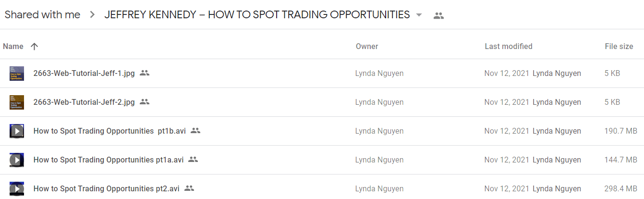
Task: Open the folder title dropdown arrow
Action: coord(419,15)
